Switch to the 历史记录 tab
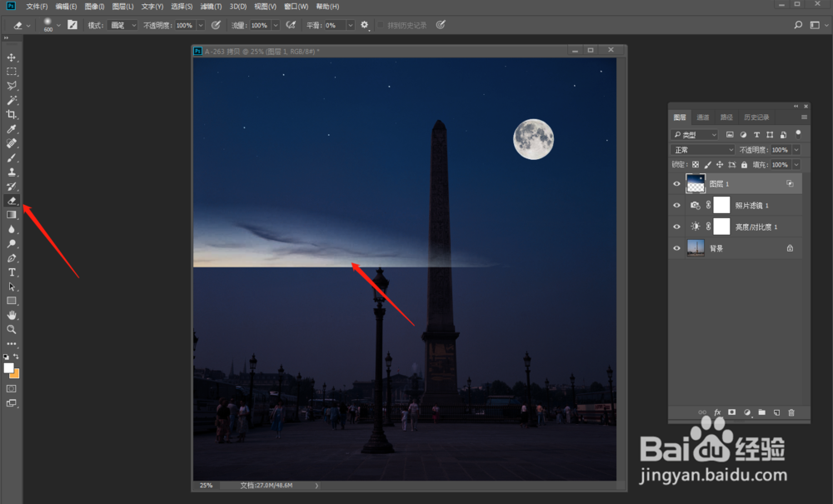Image resolution: width=833 pixels, height=504 pixels. point(756,117)
